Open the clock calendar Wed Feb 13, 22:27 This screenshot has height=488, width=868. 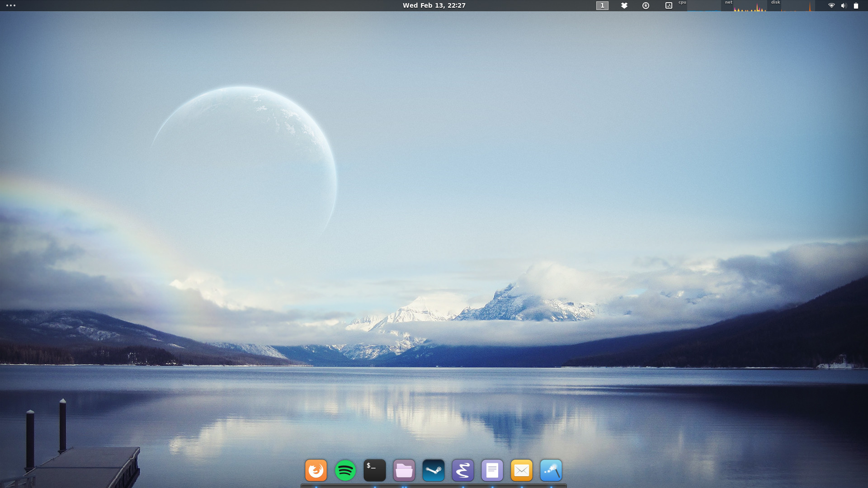click(434, 5)
